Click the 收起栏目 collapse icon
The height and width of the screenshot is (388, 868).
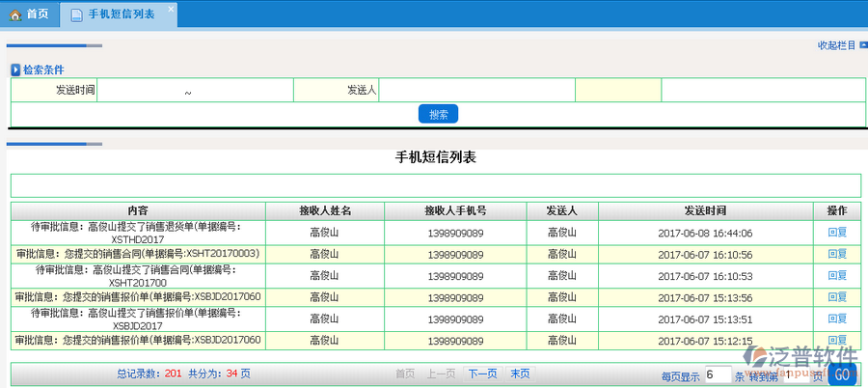coord(863,45)
